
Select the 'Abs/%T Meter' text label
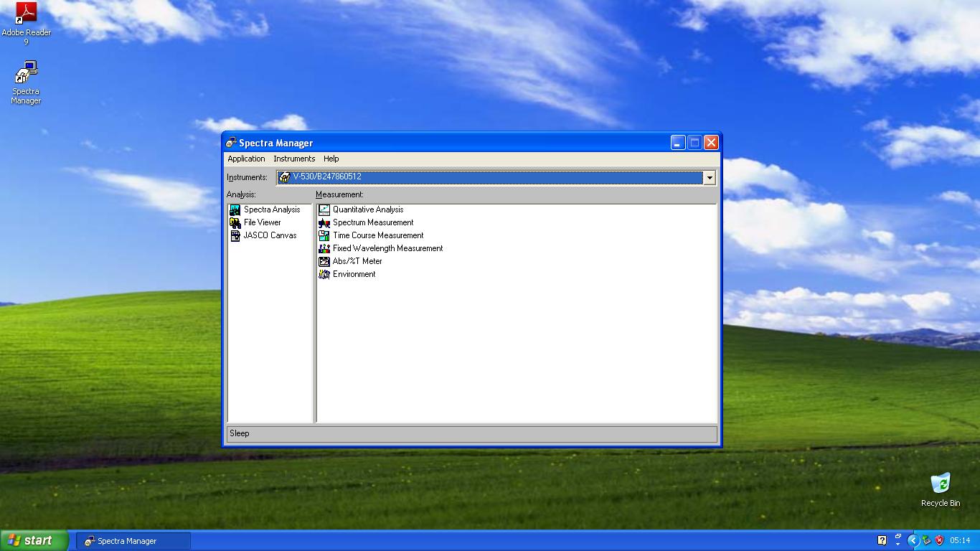coord(357,261)
